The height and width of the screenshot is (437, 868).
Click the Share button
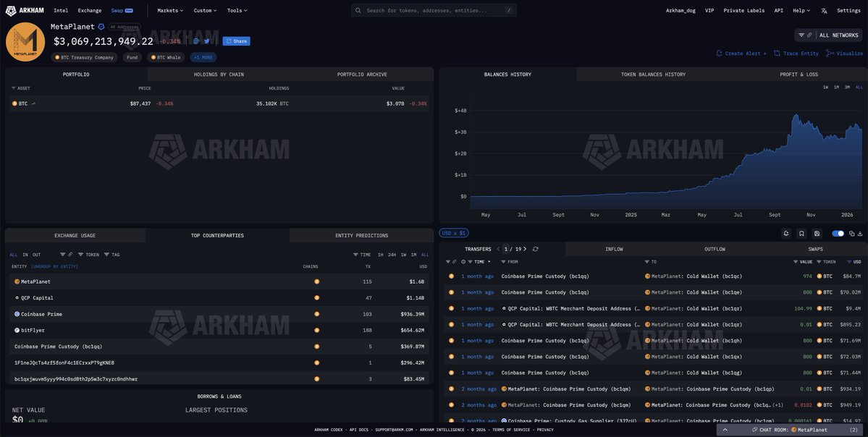[x=236, y=41]
